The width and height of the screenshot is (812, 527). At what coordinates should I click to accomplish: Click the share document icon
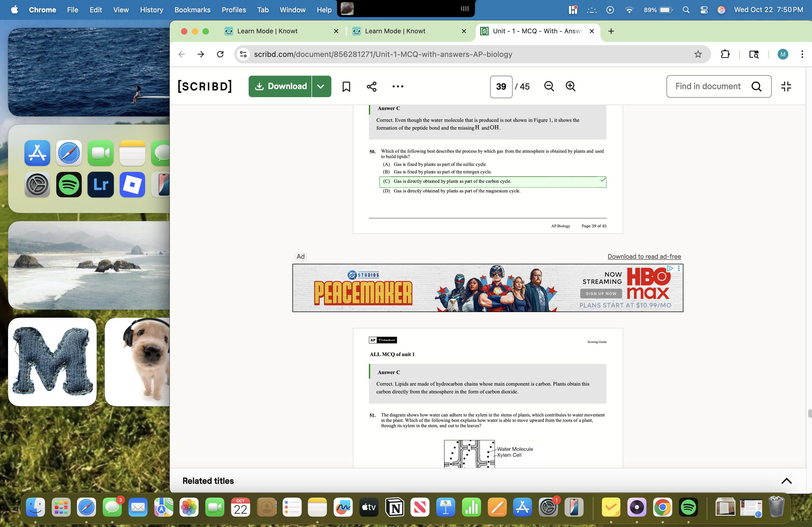pyautogui.click(x=372, y=87)
